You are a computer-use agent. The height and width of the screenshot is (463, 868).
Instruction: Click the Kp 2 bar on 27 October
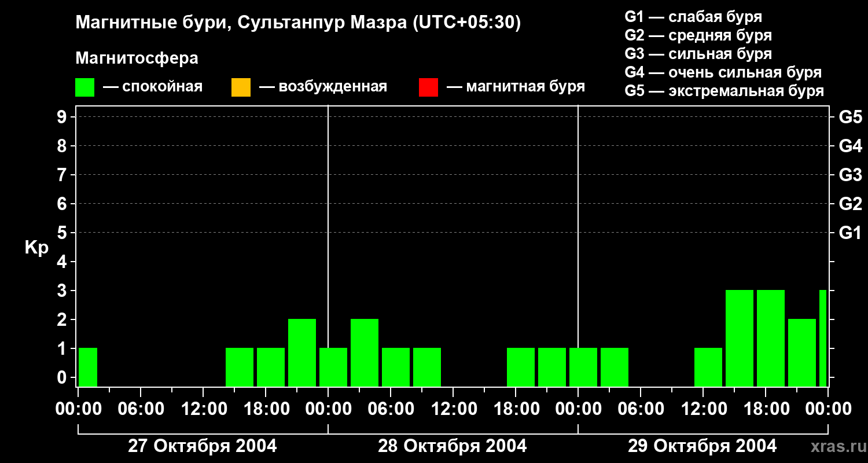coord(302,353)
